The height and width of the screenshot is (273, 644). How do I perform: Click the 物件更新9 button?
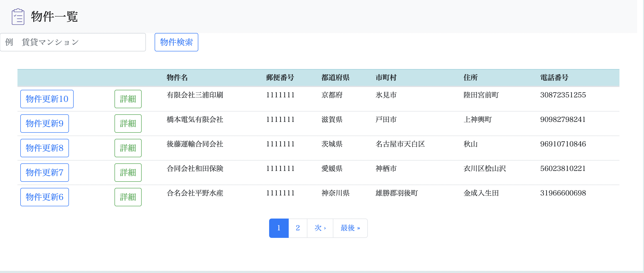click(45, 123)
